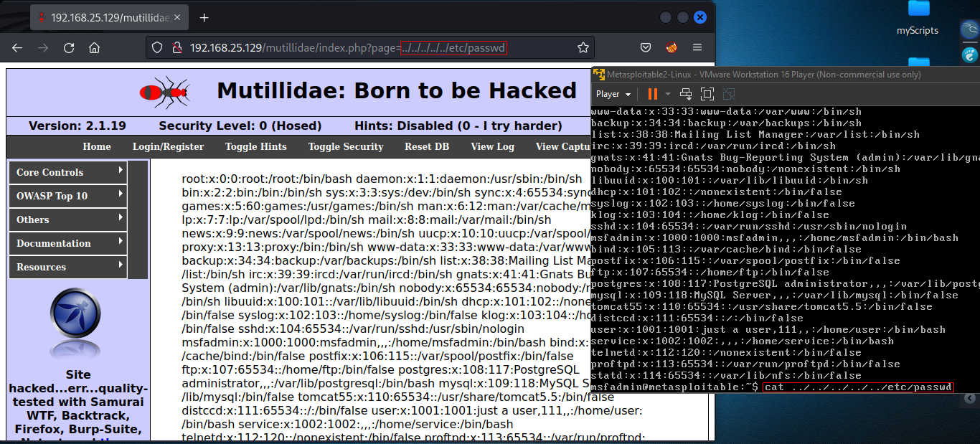The image size is (980, 444).
Task: Open the Firefox hamburger application menu
Action: 697,48
